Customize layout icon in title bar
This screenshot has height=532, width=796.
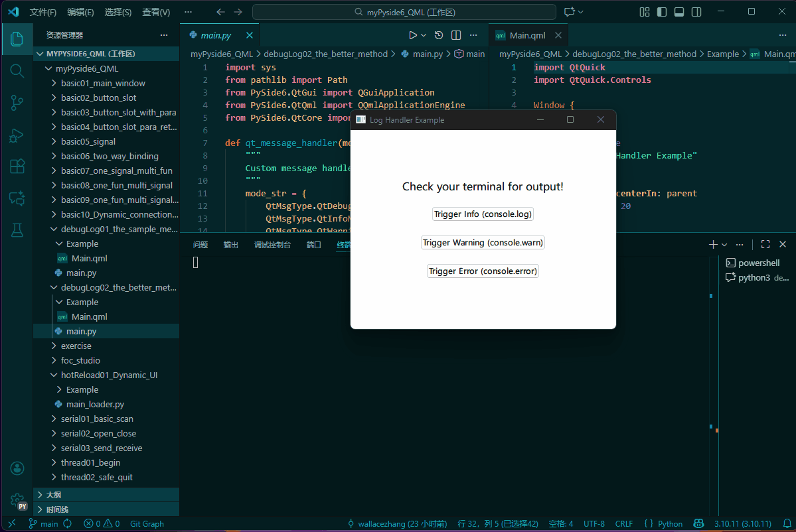point(644,12)
